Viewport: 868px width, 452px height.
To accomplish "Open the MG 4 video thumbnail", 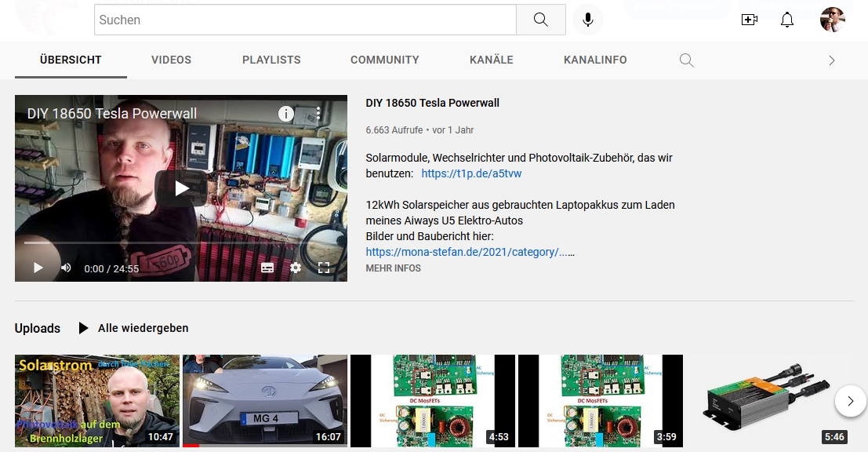I will (264, 401).
